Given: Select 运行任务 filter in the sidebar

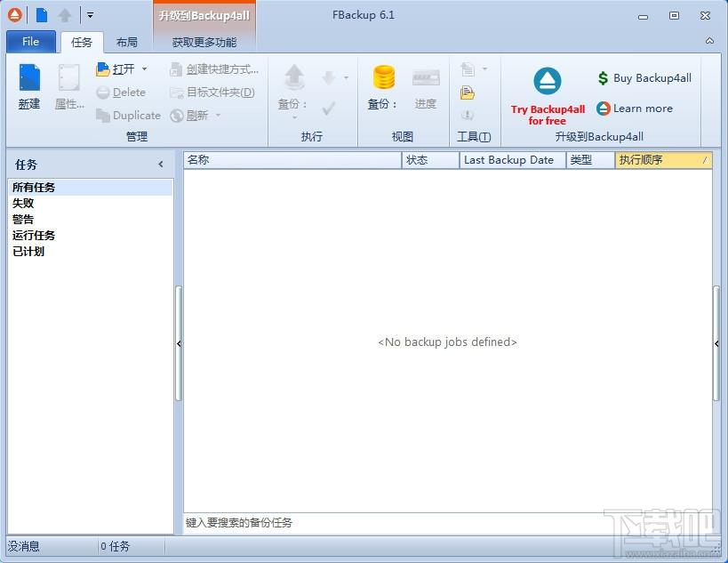Looking at the screenshot, I should [x=91, y=236].
